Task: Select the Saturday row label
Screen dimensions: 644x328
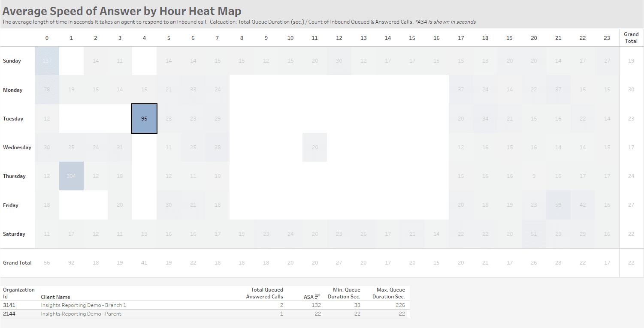Action: 13,234
